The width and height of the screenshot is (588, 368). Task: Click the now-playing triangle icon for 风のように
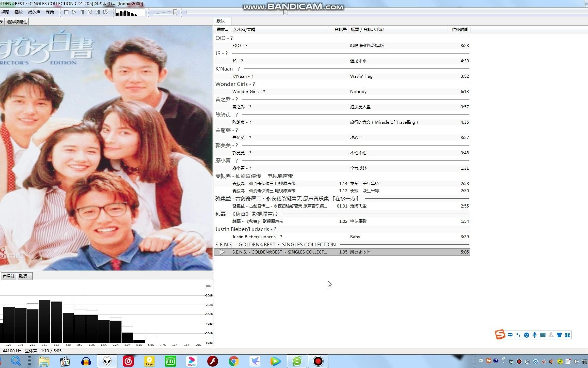tap(222, 252)
